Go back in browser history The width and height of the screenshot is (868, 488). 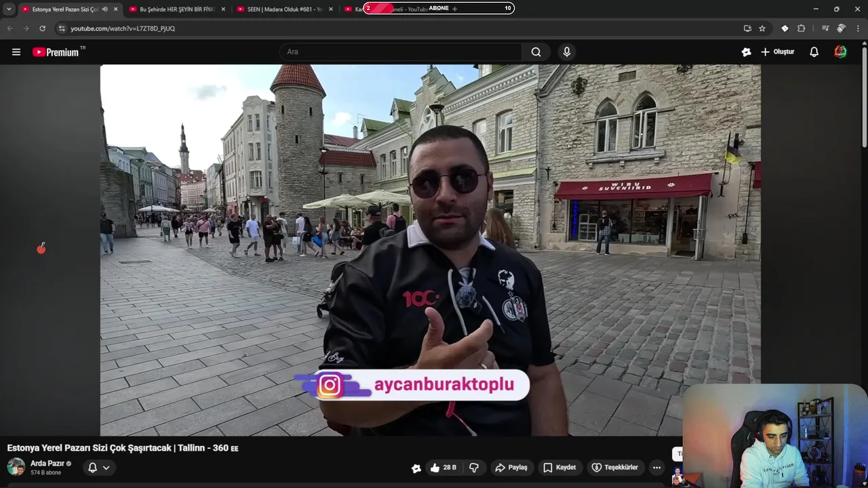point(9,28)
